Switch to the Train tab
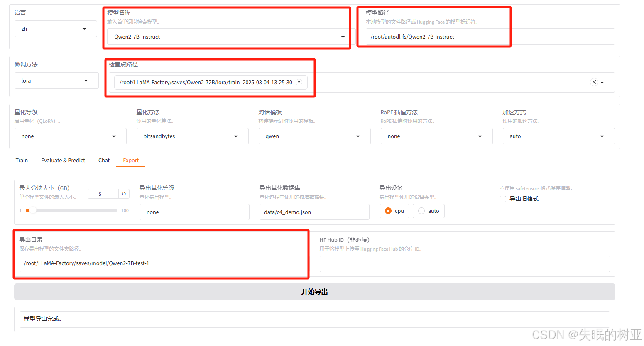The width and height of the screenshot is (644, 346). 22,160
